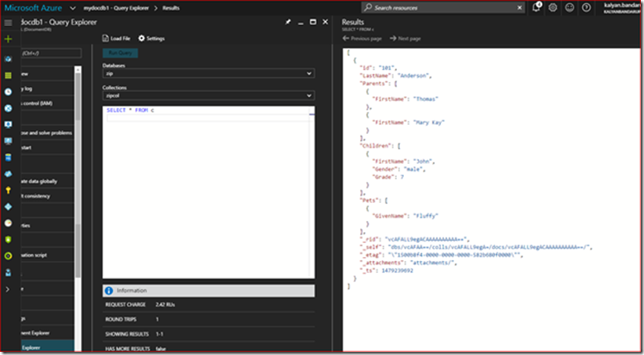Open Default consistency menu item
This screenshot has width=644, height=355.
47,196
